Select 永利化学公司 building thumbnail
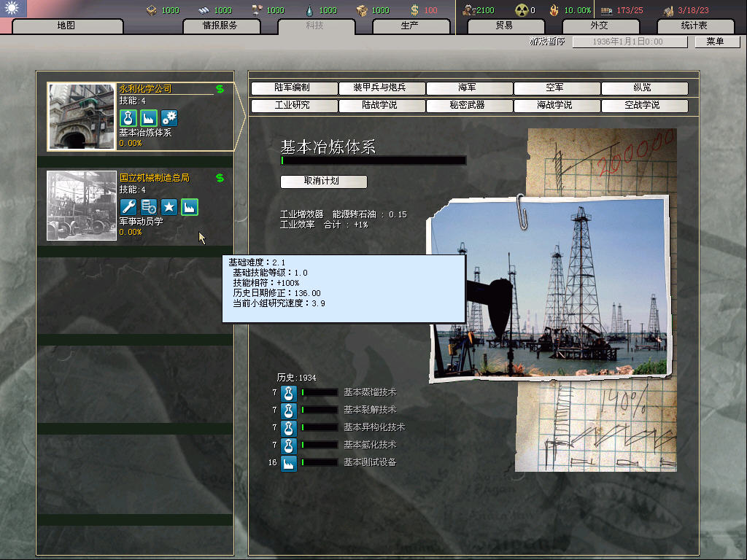This screenshot has height=560, width=747. click(82, 117)
